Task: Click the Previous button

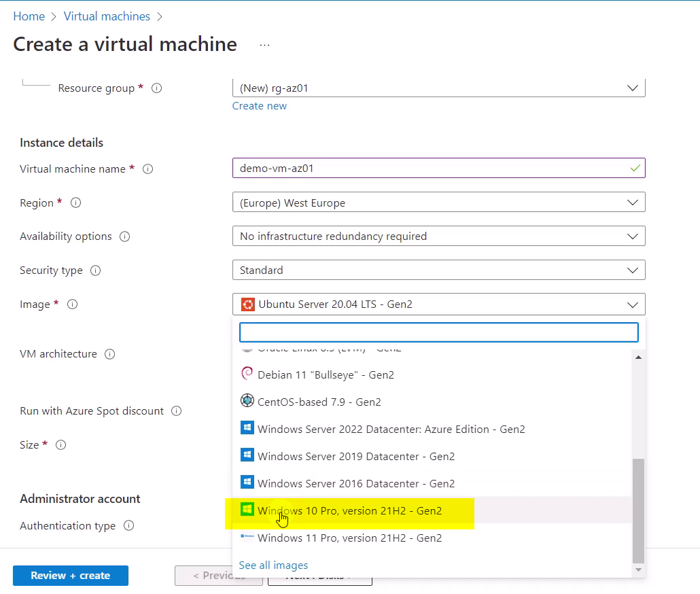Action: (x=219, y=576)
